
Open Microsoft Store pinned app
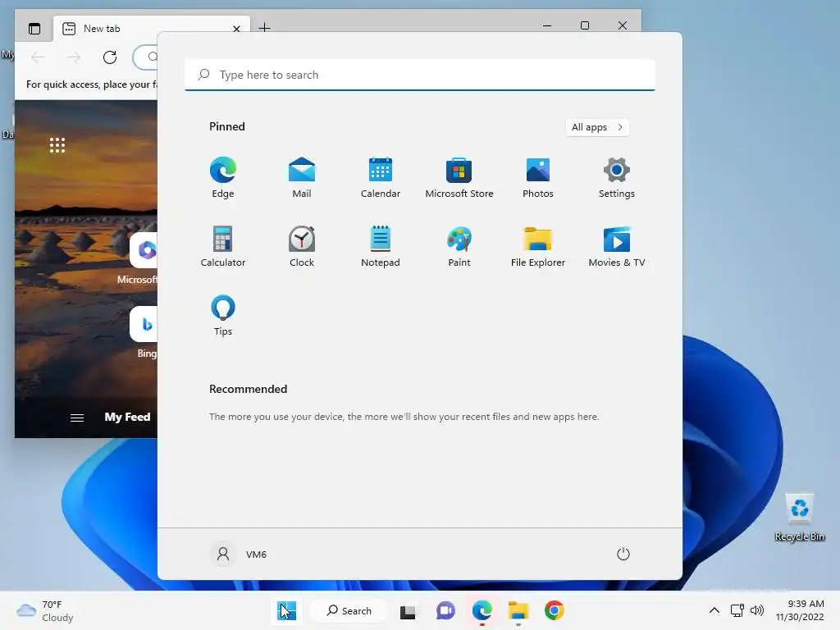[459, 178]
